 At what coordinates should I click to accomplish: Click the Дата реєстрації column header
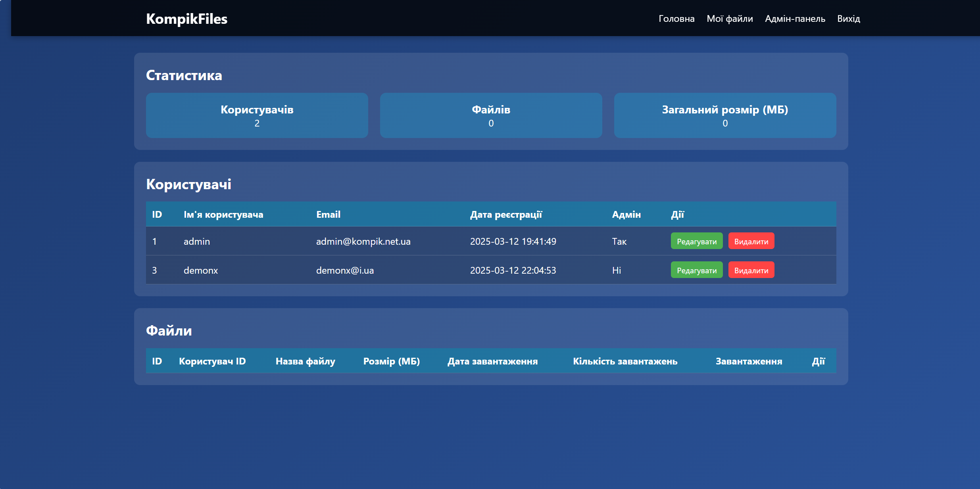pyautogui.click(x=506, y=215)
